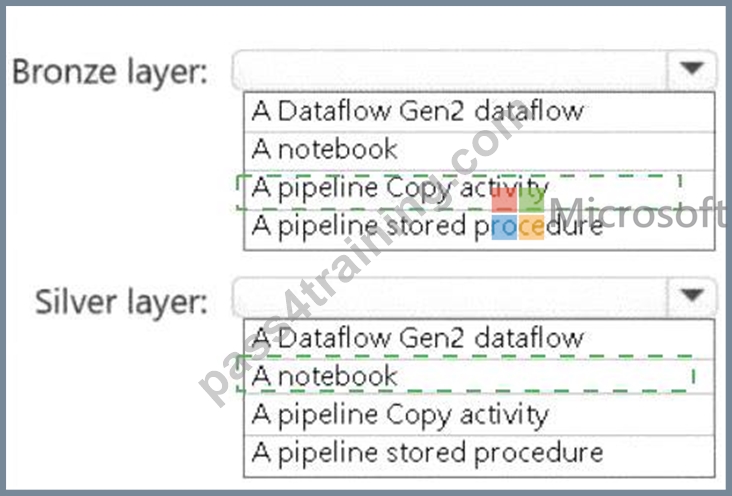Choose 'A notebook' in the Silver layer list
The width and height of the screenshot is (732, 496).
pyautogui.click(x=479, y=377)
